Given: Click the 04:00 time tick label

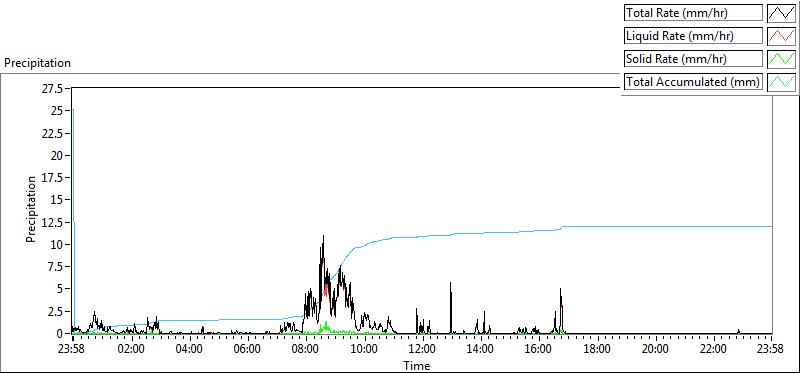Looking at the screenshot, I should click(x=189, y=350).
